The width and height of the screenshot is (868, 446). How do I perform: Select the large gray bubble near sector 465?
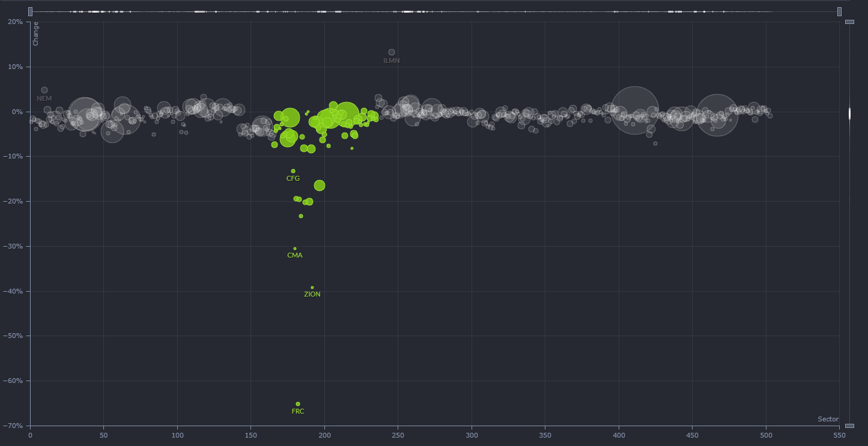716,115
